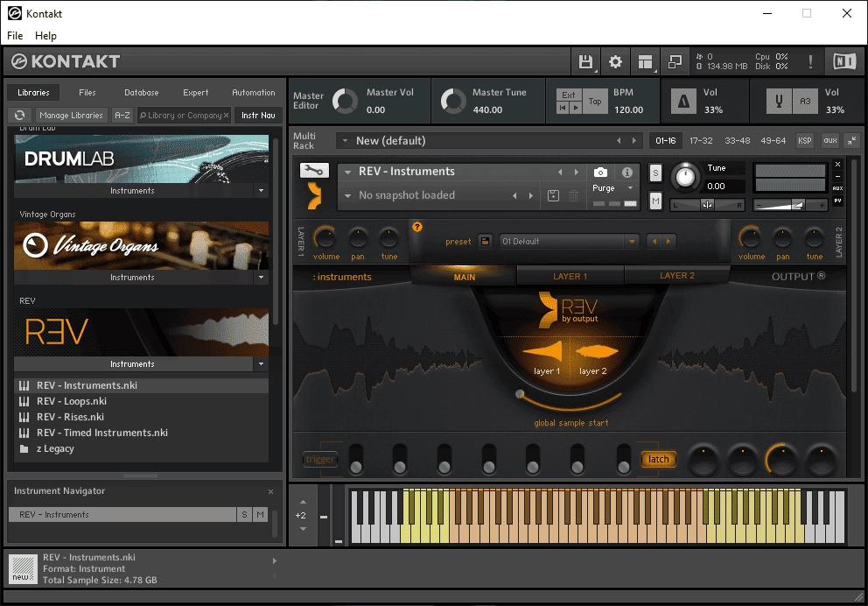Viewport: 868px width, 606px height.
Task: Click the A-Z sort button
Action: pos(122,116)
